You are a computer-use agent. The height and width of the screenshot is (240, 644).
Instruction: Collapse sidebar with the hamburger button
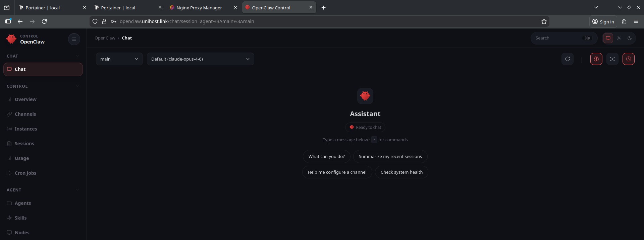pyautogui.click(x=74, y=39)
